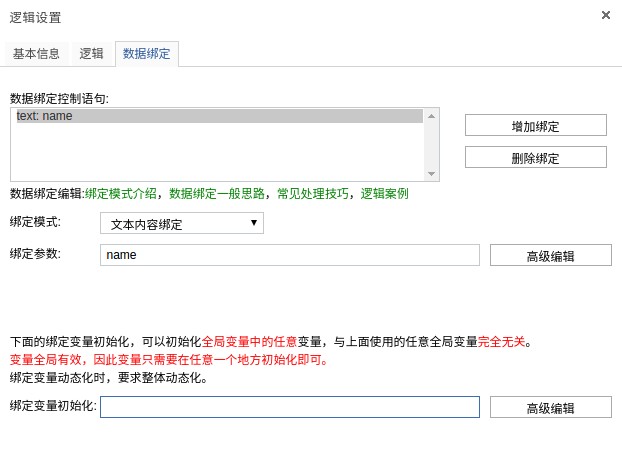Click the 文本内容绑定 dropdown arrow
Viewport: 622px width, 455px height.
coord(254,223)
